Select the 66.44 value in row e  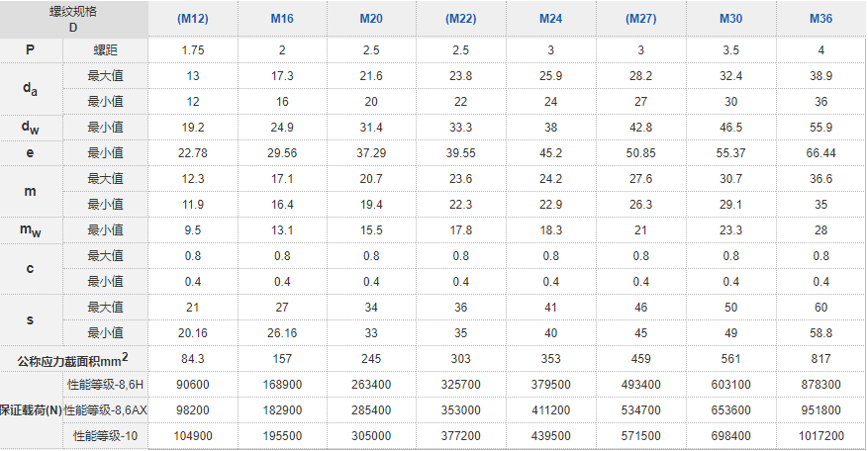(x=820, y=152)
